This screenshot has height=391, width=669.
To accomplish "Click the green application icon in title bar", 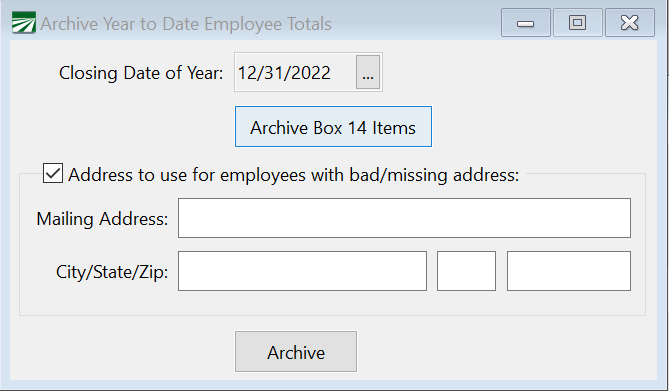I will pos(23,23).
